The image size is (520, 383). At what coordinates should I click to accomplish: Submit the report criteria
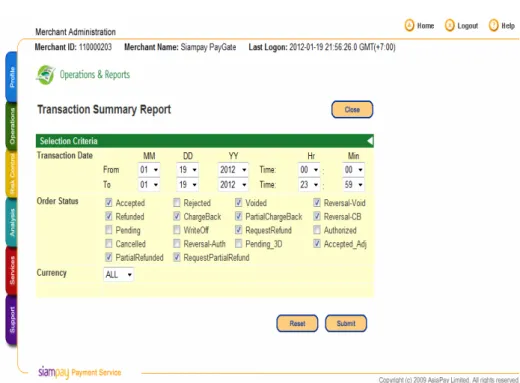346,323
